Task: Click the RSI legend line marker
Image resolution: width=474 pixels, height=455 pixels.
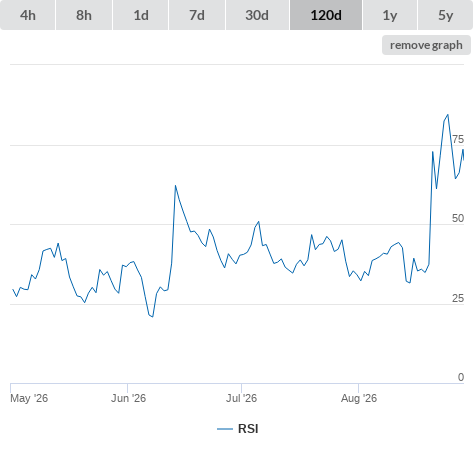Action: pyautogui.click(x=225, y=429)
